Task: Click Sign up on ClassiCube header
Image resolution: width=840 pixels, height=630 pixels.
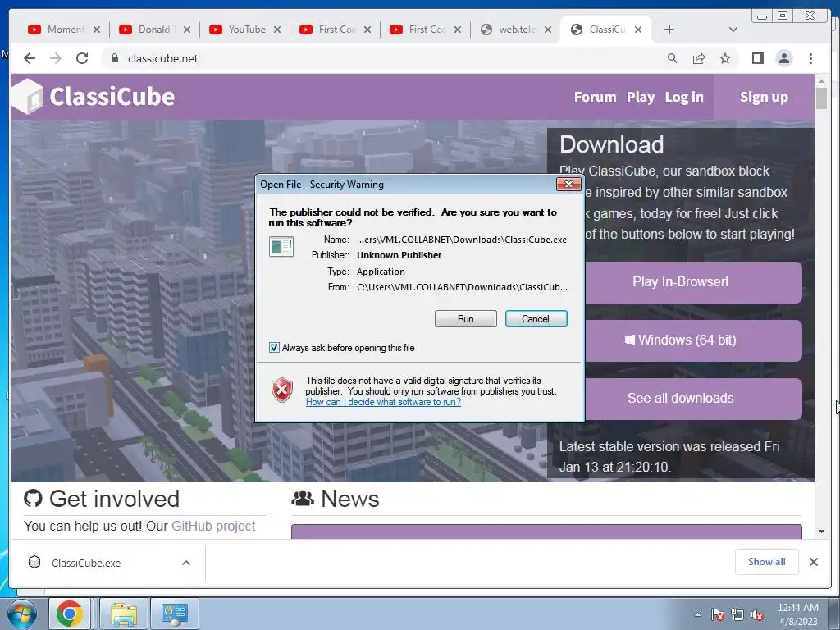Action: pos(764,97)
